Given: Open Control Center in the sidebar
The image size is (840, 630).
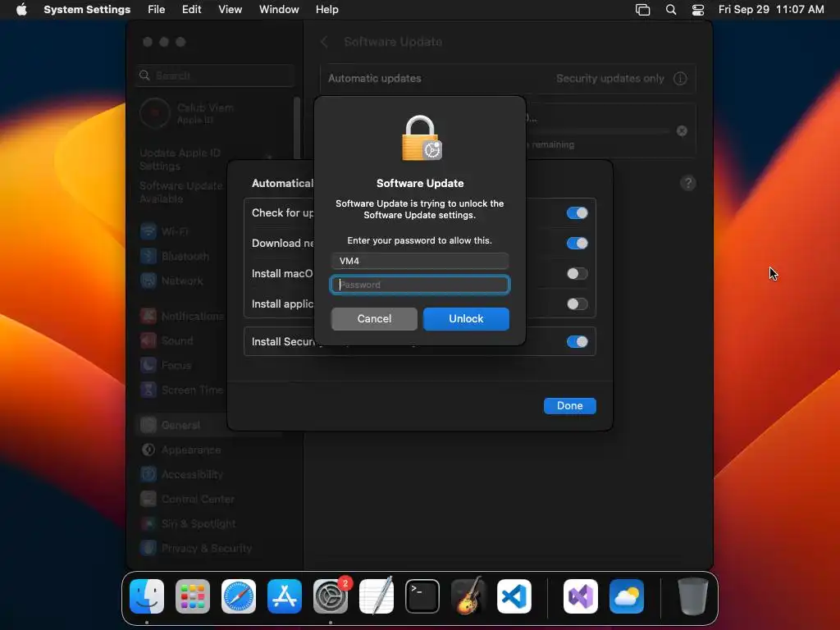Looking at the screenshot, I should 188,500.
